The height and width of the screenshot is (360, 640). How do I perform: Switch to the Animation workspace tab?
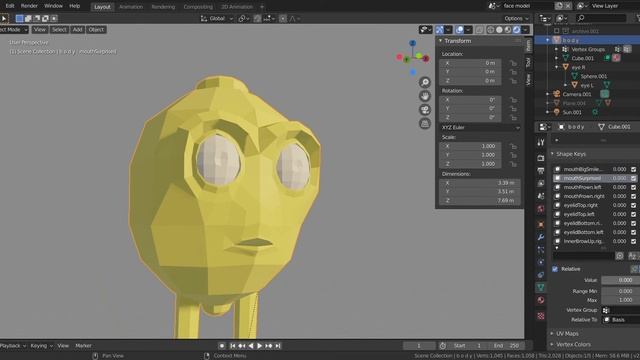coord(131,7)
